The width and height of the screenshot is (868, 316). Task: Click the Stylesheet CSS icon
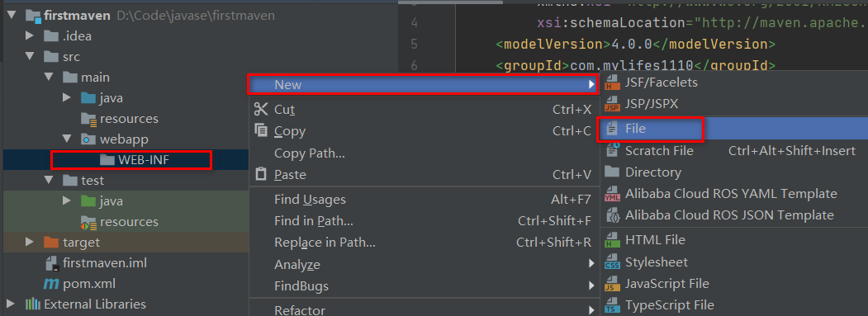[x=612, y=262]
